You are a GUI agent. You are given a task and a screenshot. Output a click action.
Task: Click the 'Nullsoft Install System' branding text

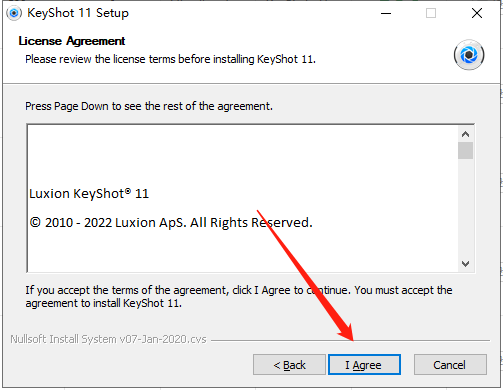coord(108,339)
